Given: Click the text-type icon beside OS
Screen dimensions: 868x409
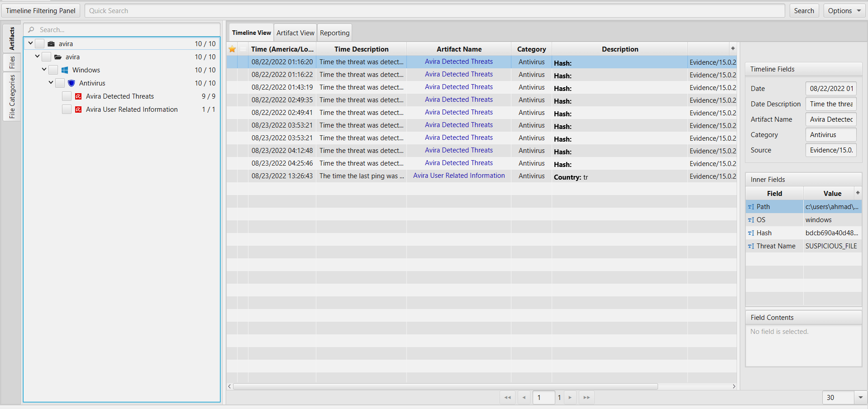Looking at the screenshot, I should coord(751,220).
